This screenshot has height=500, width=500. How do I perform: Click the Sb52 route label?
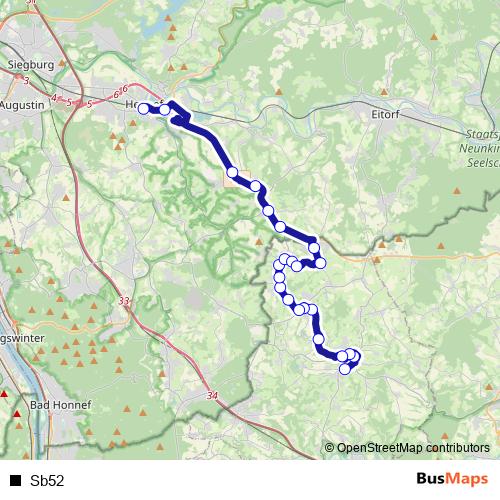pos(47,480)
